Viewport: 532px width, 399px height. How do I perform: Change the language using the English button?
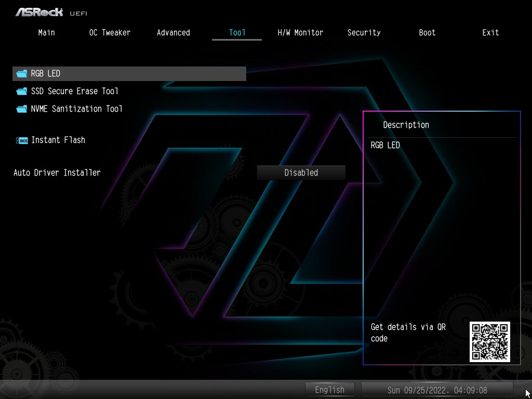click(329, 390)
